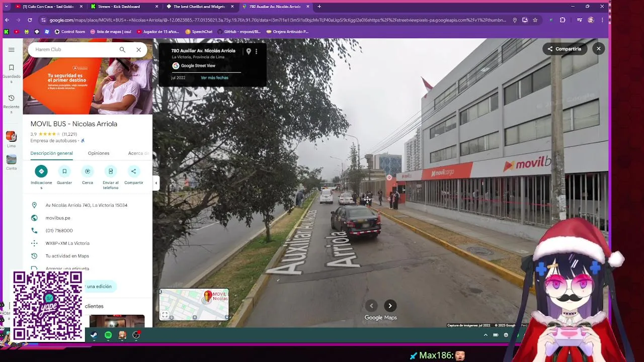Open the Guardados saved places panel
This screenshot has height=362, width=644.
point(11,73)
